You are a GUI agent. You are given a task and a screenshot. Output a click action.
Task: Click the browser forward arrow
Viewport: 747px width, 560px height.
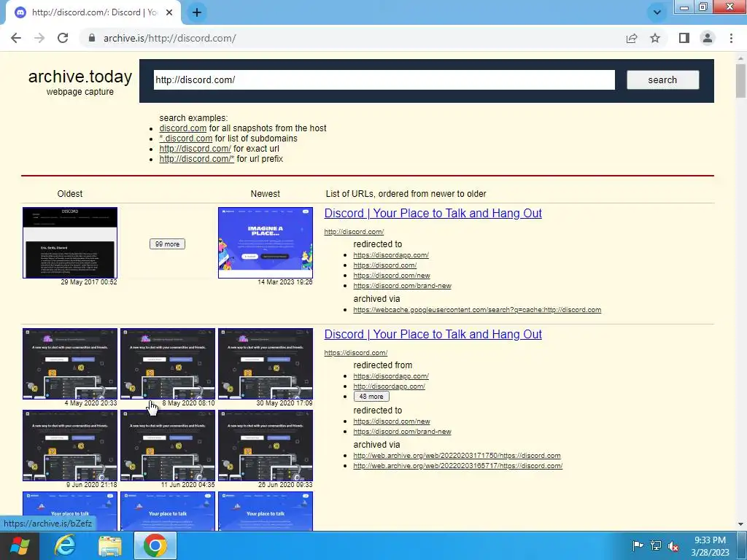(39, 38)
